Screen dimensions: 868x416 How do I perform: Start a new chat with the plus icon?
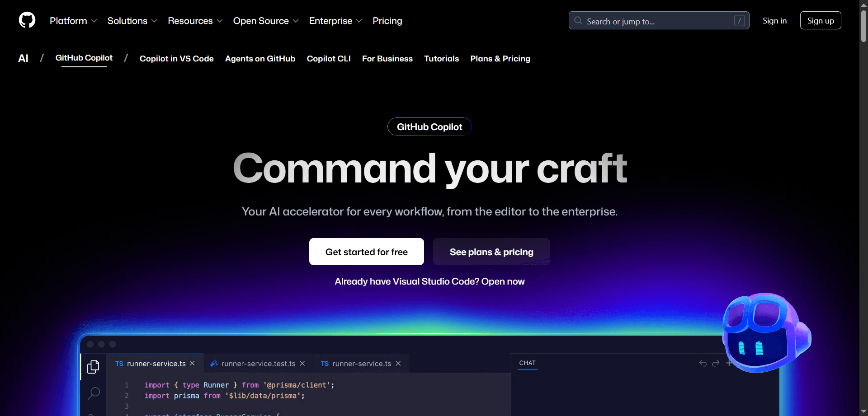729,363
